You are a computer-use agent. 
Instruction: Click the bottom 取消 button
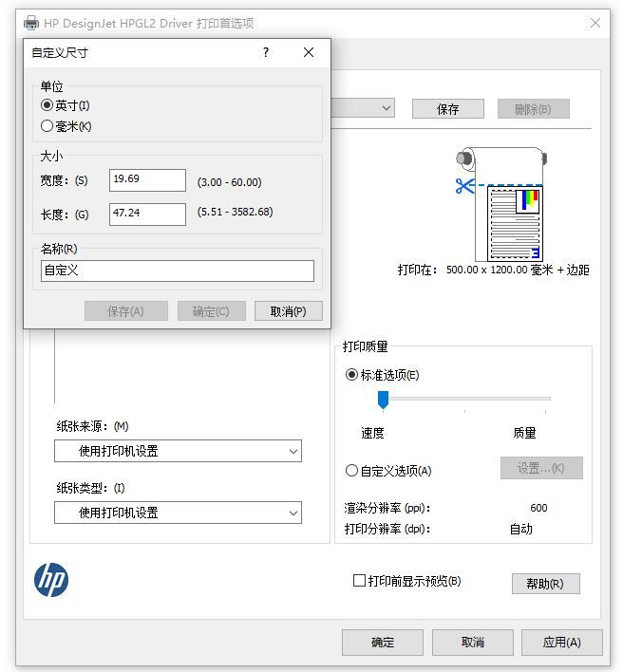click(x=473, y=642)
